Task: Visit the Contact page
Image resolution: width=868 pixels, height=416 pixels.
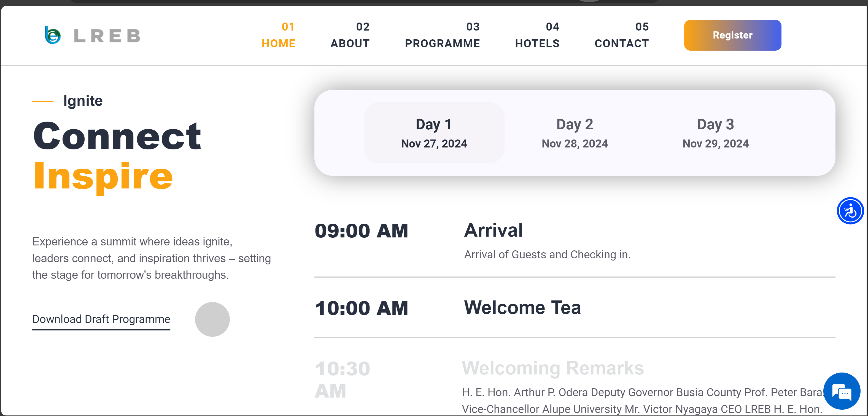Action: click(621, 35)
